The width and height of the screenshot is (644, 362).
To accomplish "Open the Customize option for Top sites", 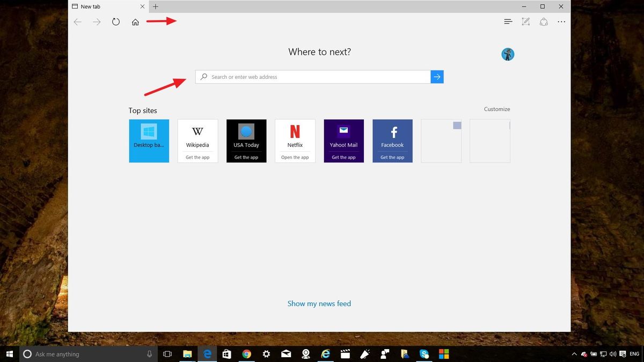I will click(x=496, y=109).
